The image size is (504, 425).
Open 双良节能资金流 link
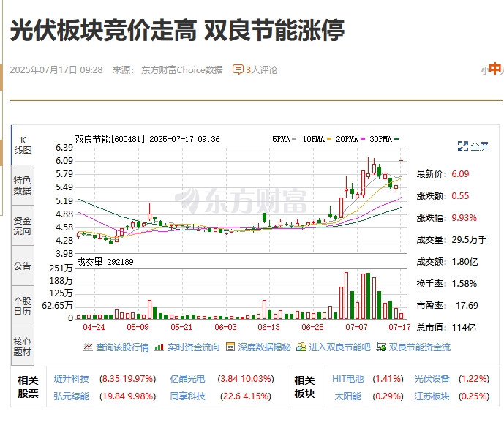[420, 347]
